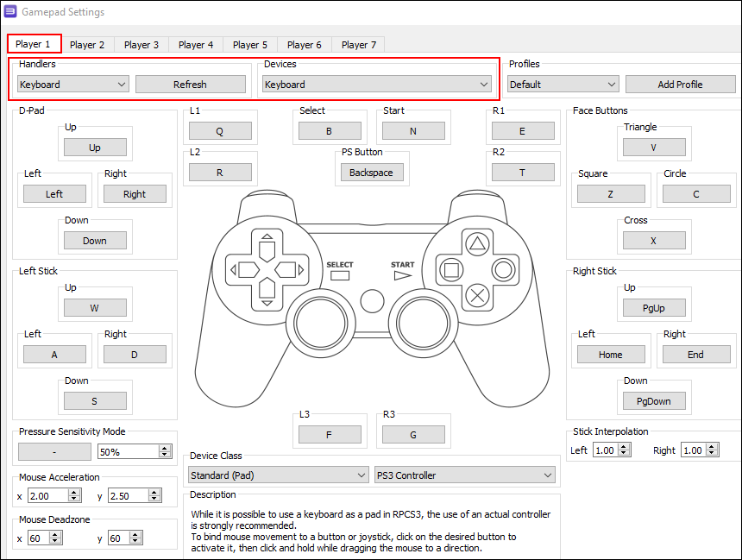The image size is (742, 560).
Task: Increase the pressure sensitivity 50% spinner
Action: [165, 448]
